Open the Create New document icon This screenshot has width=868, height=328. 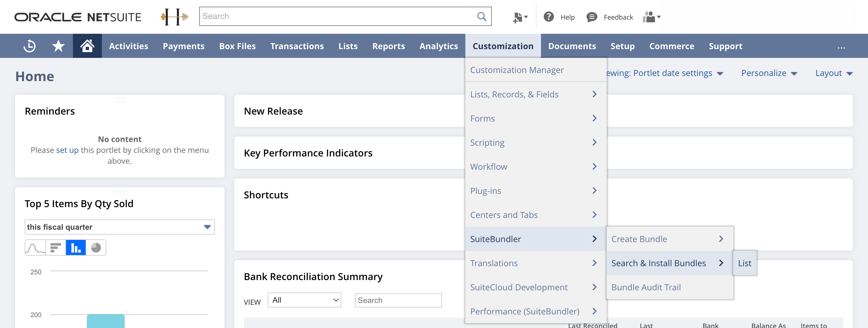(x=520, y=17)
